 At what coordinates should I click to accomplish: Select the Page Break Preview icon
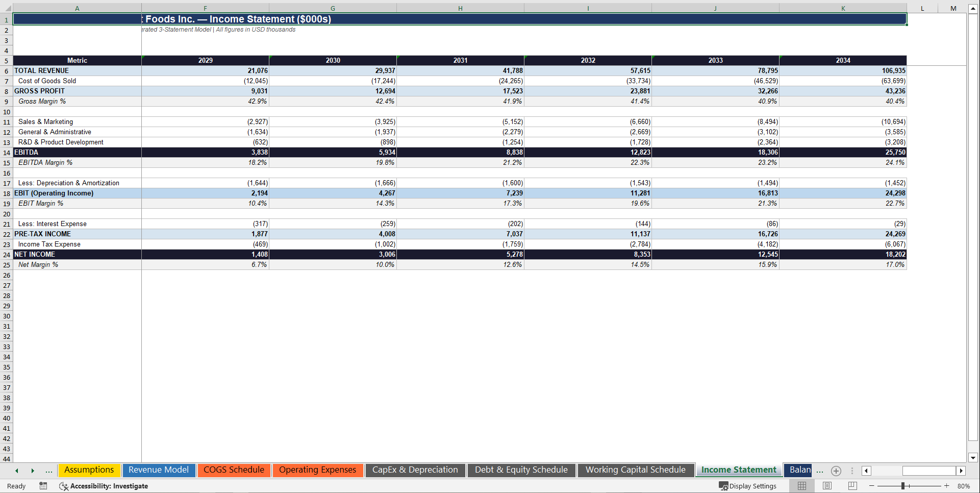[x=851, y=486]
